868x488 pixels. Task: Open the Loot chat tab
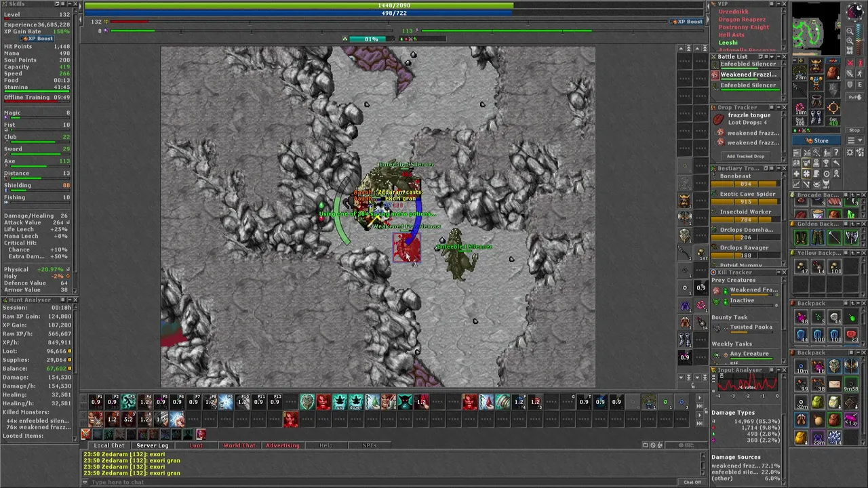click(196, 445)
